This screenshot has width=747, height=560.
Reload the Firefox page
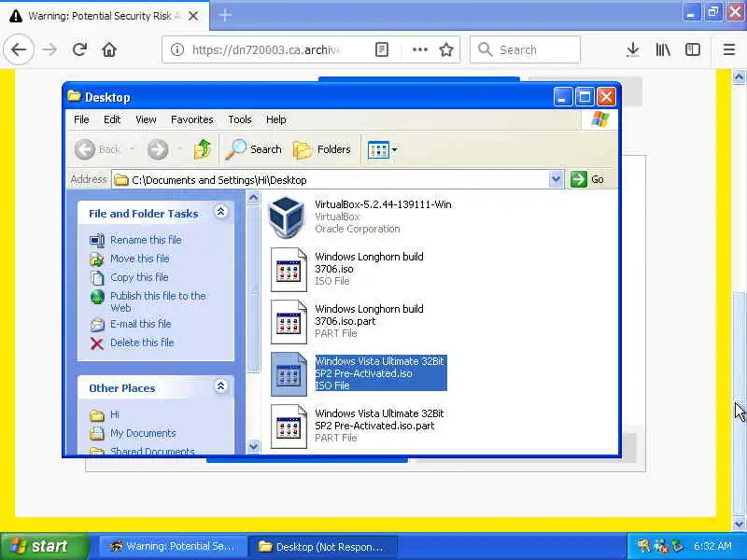click(x=79, y=49)
